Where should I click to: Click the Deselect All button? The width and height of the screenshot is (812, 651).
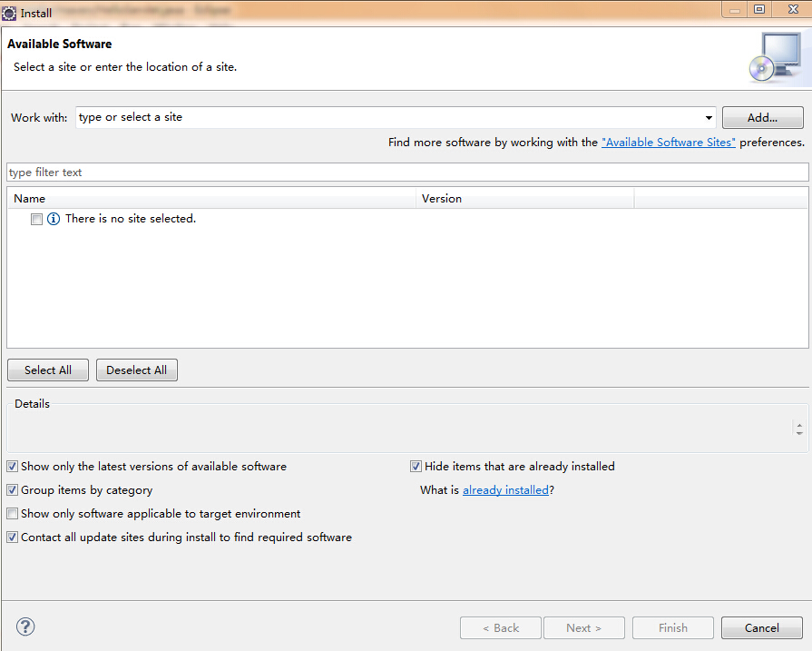tap(137, 370)
